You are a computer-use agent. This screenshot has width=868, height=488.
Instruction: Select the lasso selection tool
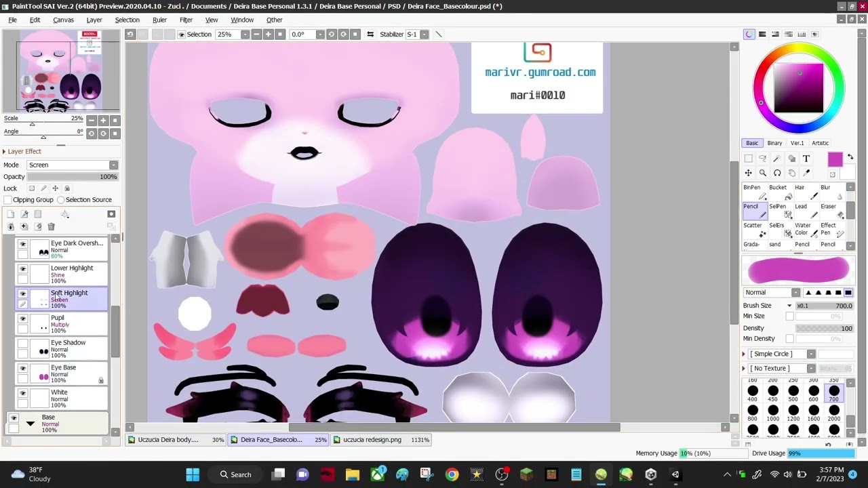[763, 159]
